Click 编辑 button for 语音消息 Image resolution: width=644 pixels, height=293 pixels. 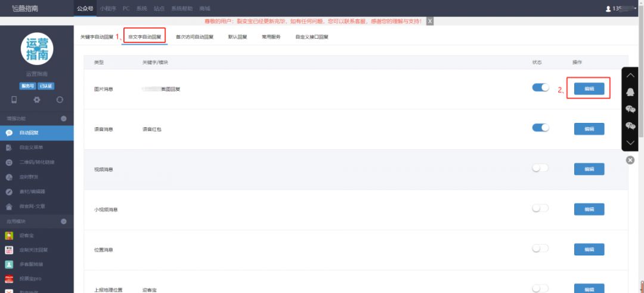(589, 129)
